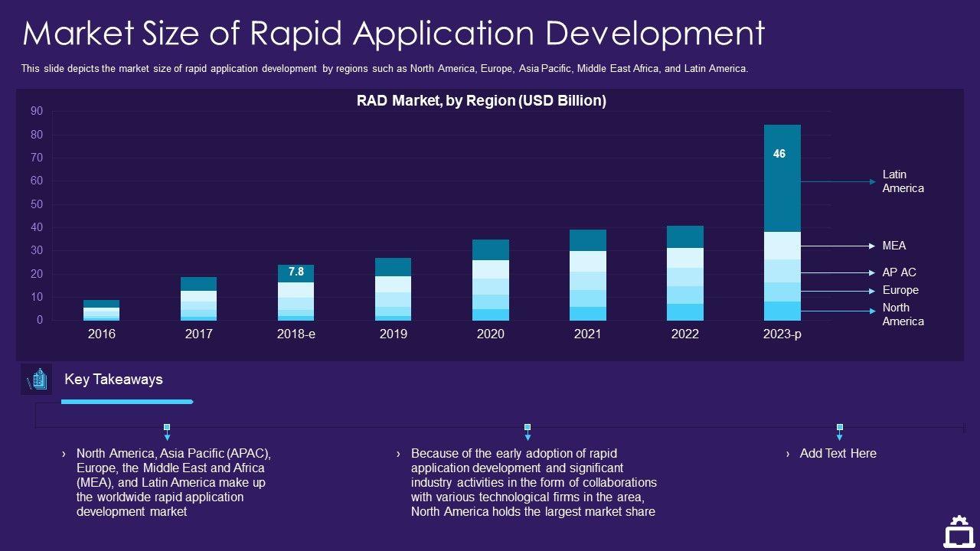Click the 7.8 data label on 2018-e bar
Viewport: 980px width, 551px height.
tap(296, 272)
